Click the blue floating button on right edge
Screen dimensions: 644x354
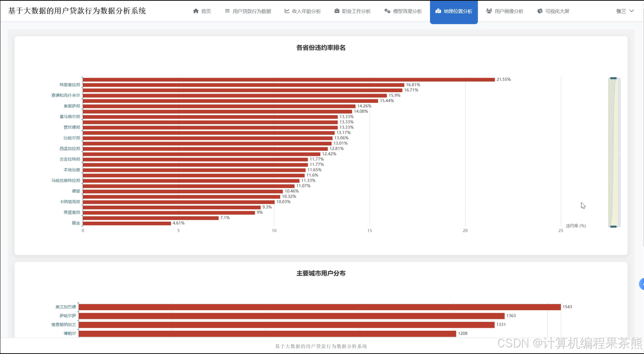tap(642, 284)
